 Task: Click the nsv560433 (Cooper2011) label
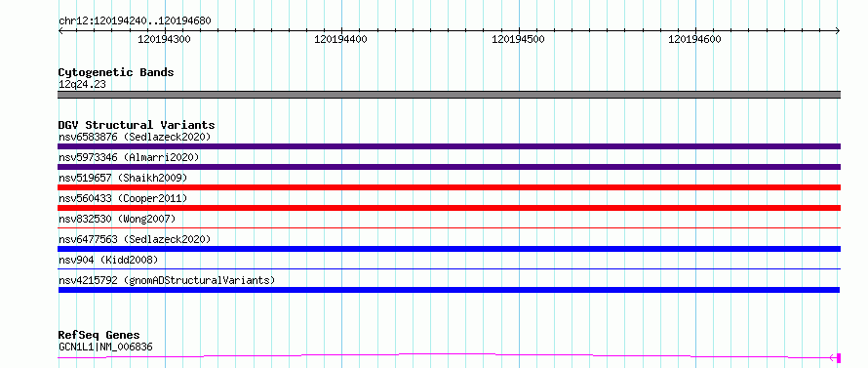(x=123, y=198)
